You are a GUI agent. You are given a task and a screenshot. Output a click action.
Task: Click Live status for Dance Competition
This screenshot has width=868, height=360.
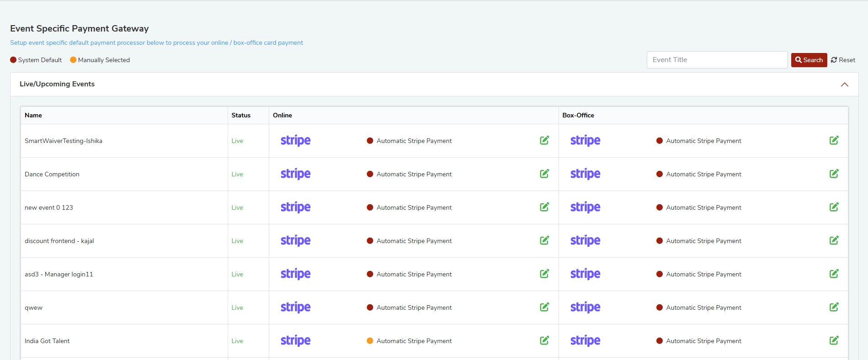pos(237,174)
